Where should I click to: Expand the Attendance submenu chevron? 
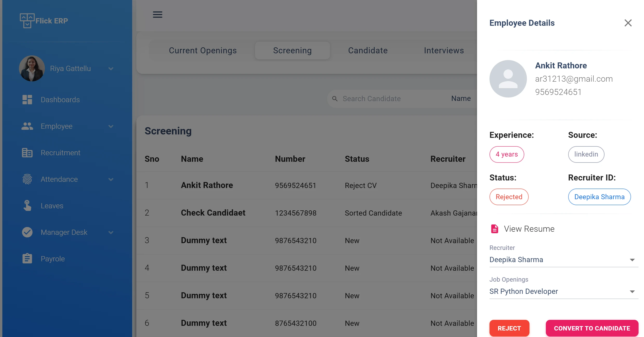coord(111,179)
